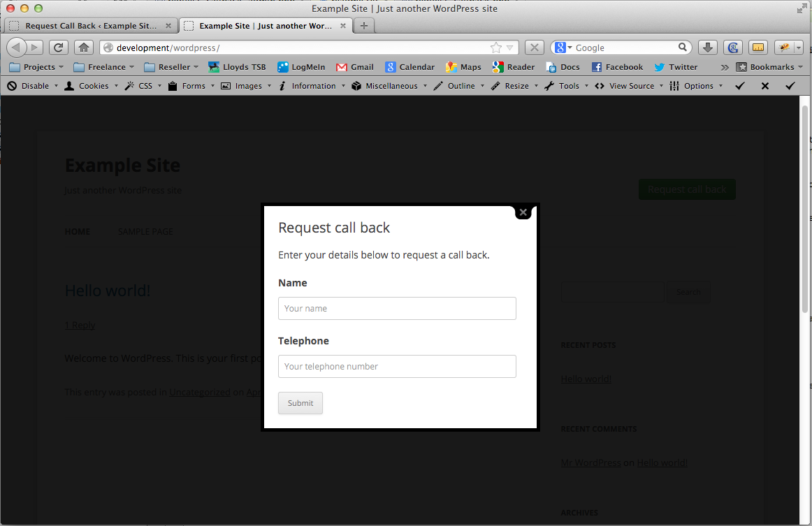Open the Forms developer menu
Viewport: 812px width, 526px height.
coord(191,86)
